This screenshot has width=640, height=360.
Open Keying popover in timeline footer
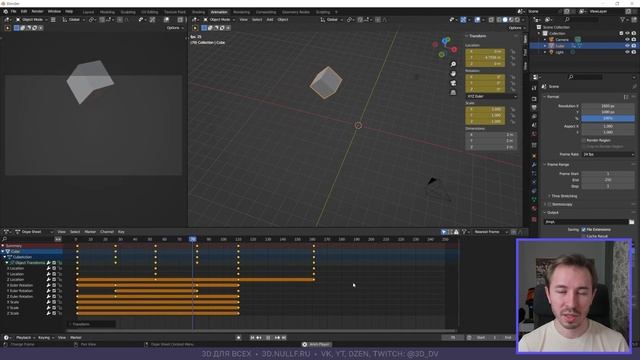coord(45,338)
